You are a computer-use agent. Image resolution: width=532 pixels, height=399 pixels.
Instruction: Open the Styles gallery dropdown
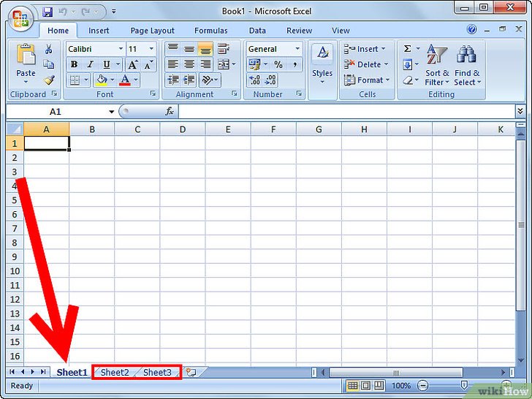322,82
